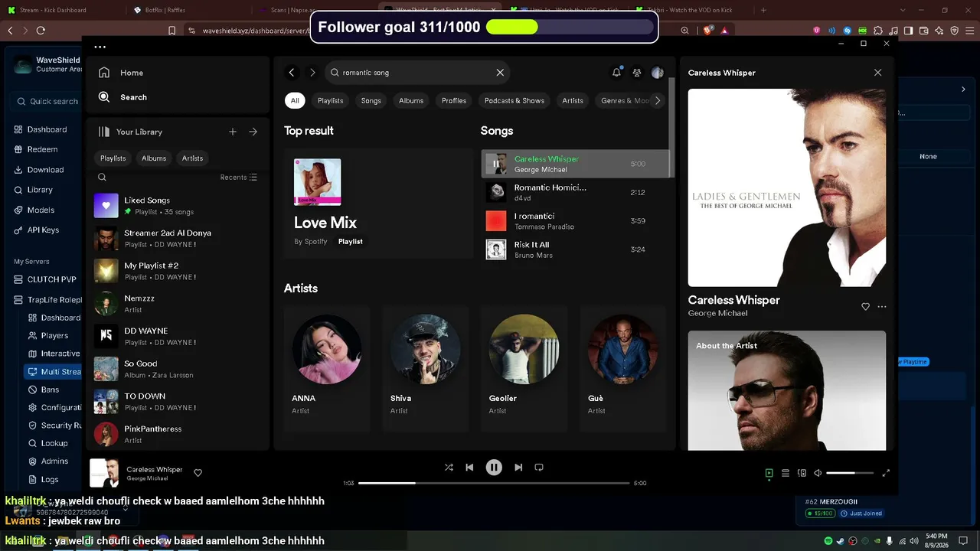Screen dimensions: 980x551
Task: Open Liked Songs in Your Library
Action: [x=178, y=206]
